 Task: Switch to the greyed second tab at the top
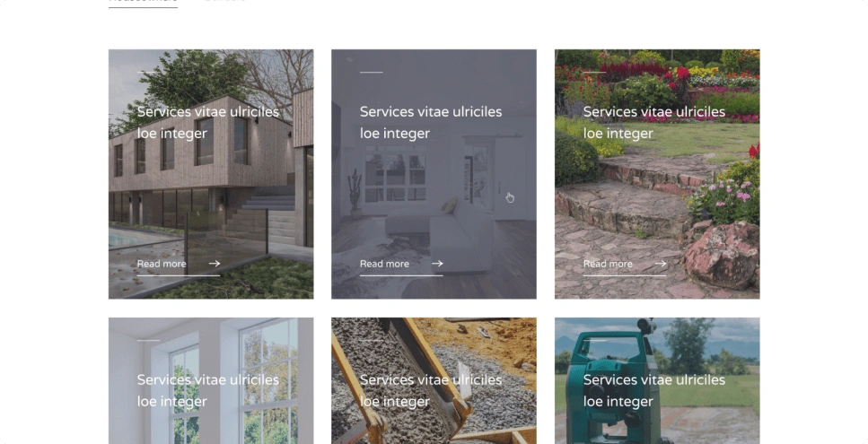224,2
